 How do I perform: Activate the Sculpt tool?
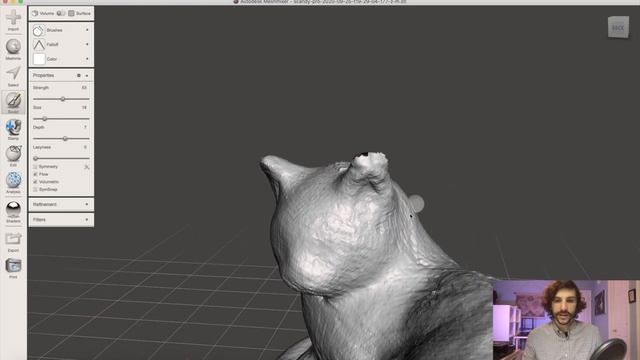click(13, 102)
